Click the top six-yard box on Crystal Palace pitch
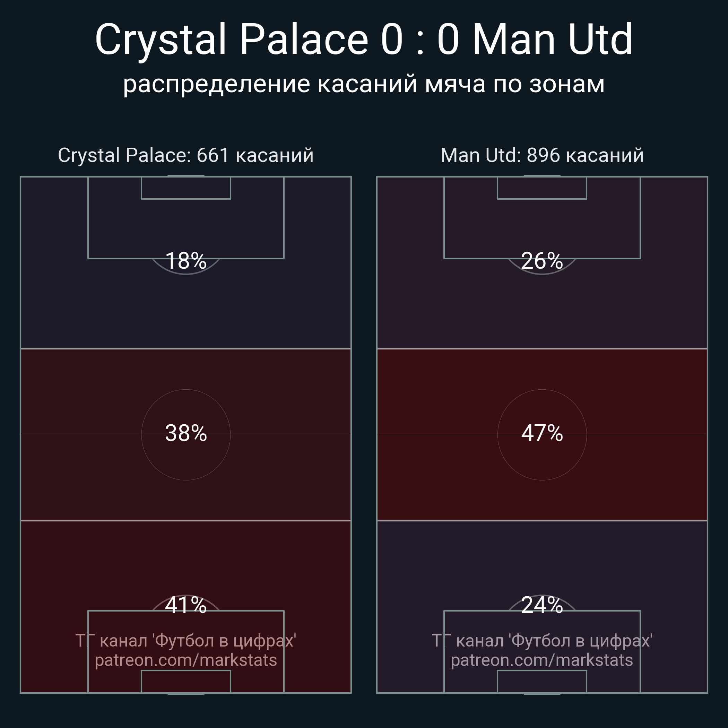728x728 pixels. tap(186, 188)
